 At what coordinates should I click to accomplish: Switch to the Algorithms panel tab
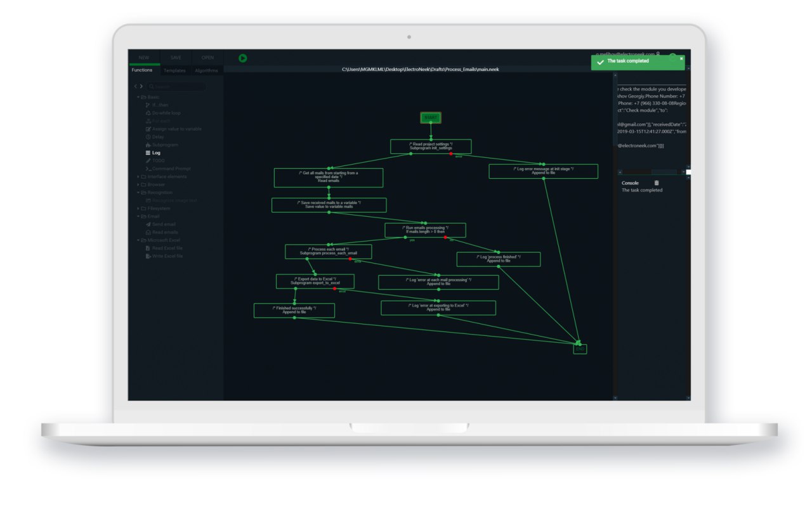(x=206, y=70)
